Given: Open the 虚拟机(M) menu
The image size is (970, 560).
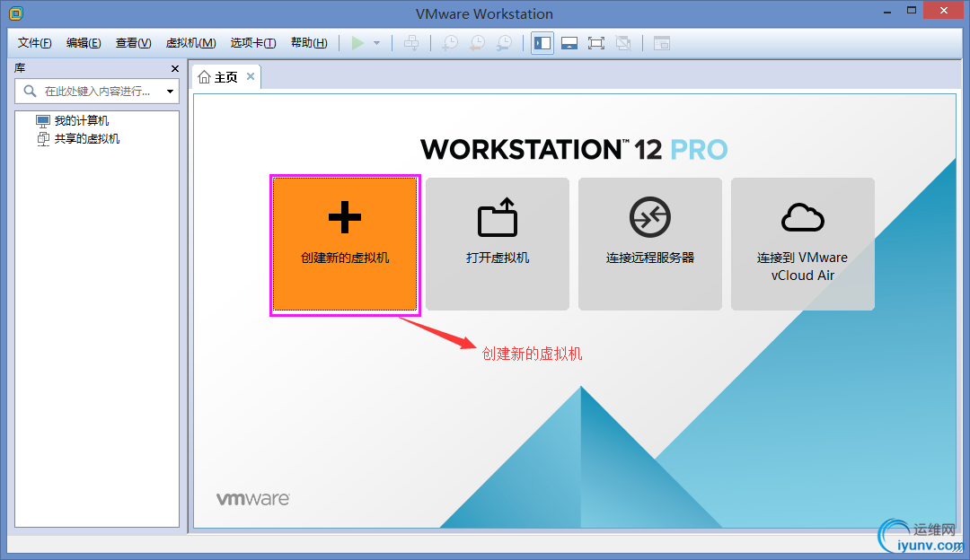Looking at the screenshot, I should [x=191, y=43].
